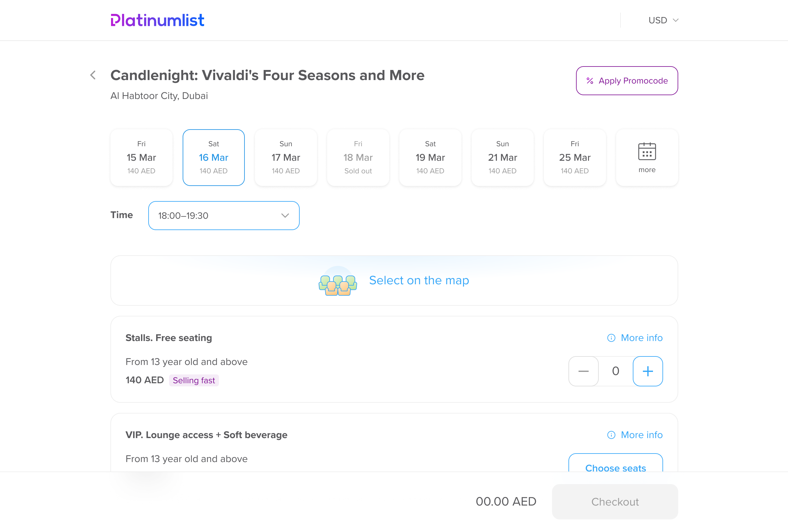Click the info icon for VIP Lounge access
The height and width of the screenshot is (532, 788).
[611, 435]
